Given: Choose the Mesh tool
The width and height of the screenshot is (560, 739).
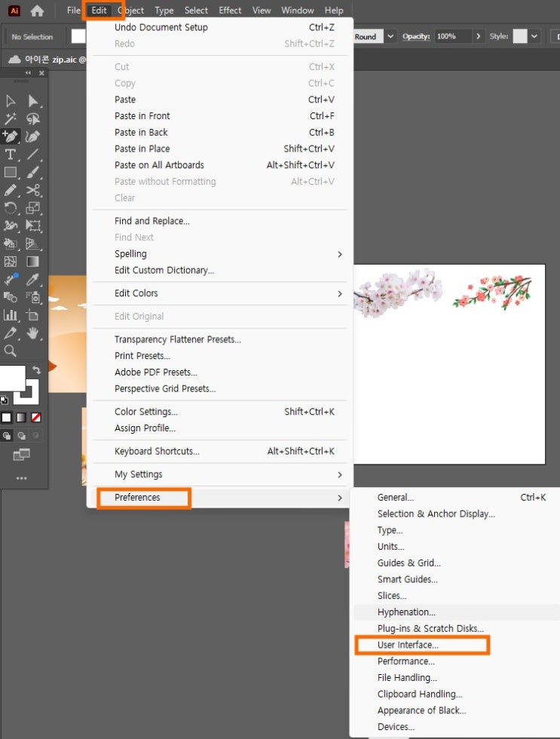Looking at the screenshot, I should click(11, 262).
